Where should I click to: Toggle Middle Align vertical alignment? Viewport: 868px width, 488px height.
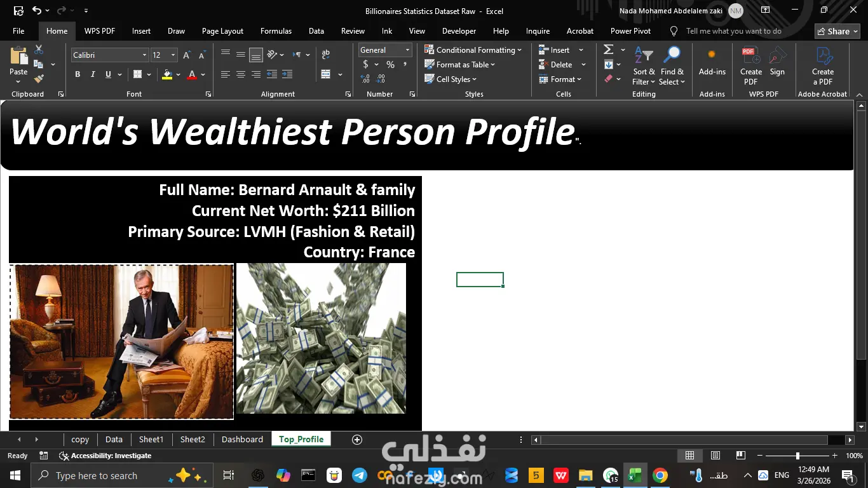(x=241, y=55)
